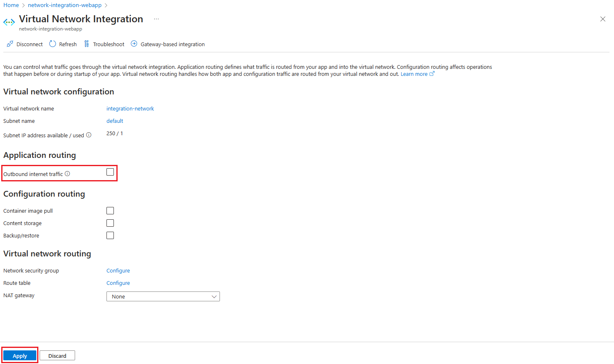Enable the Outbound internet traffic checkbox
The height and width of the screenshot is (364, 614).
[x=110, y=171]
